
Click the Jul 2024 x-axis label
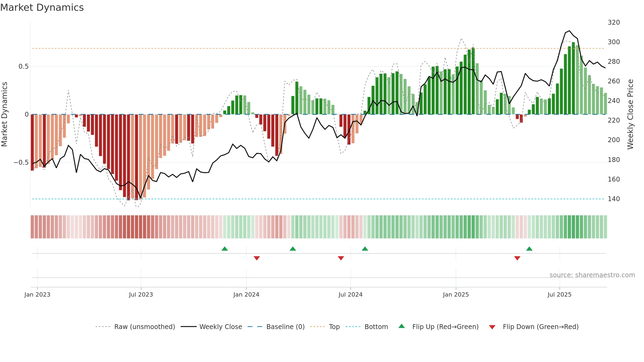350,294
